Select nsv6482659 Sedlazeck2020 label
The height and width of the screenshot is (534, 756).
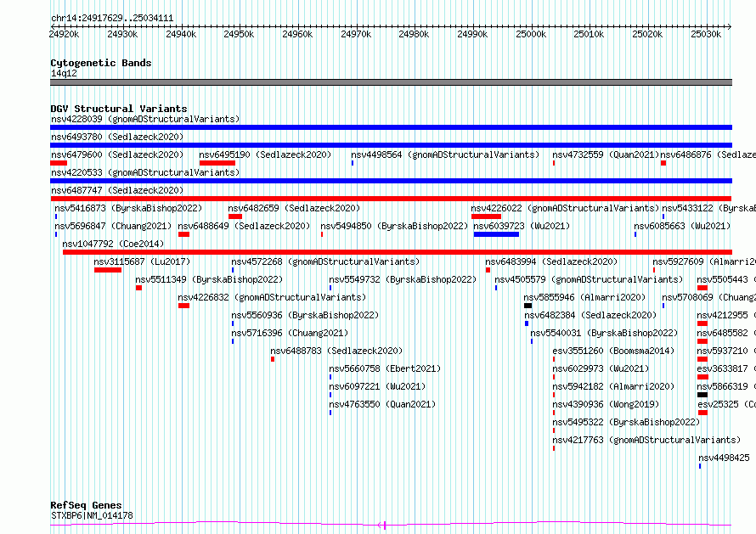click(294, 208)
